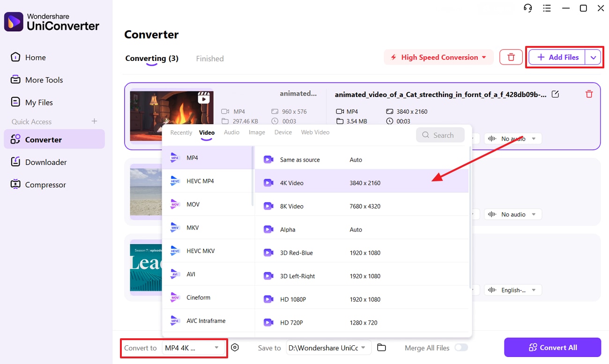Switch to the Converting (3) tab

tap(152, 59)
